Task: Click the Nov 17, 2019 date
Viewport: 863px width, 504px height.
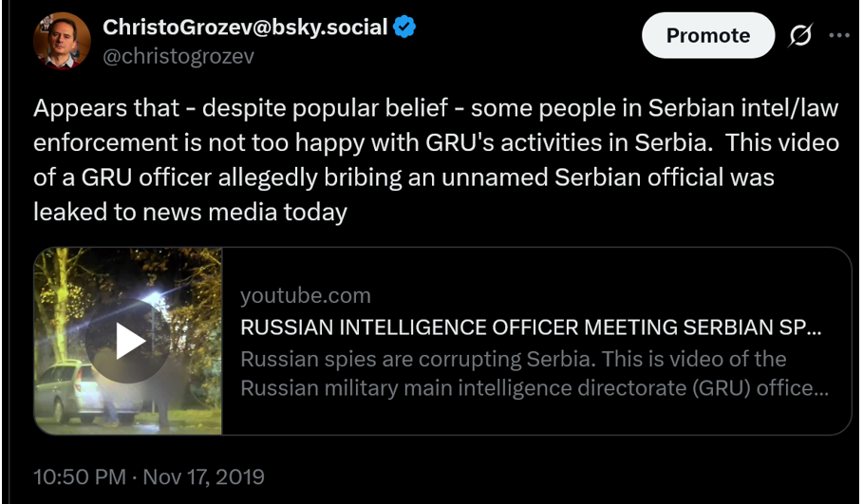Action: pyautogui.click(x=203, y=476)
